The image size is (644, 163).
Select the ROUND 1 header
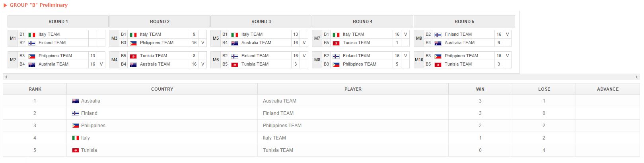[58, 21]
